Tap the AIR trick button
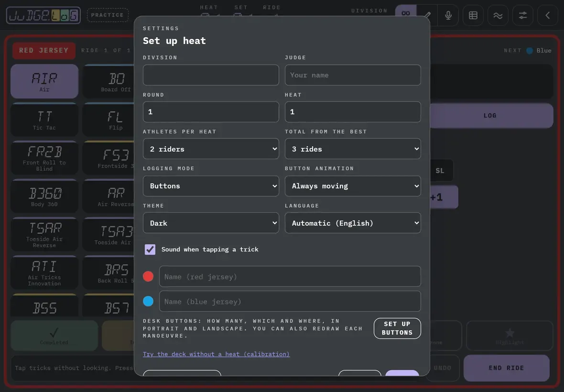Image resolution: width=564 pixels, height=392 pixels. 44,81
